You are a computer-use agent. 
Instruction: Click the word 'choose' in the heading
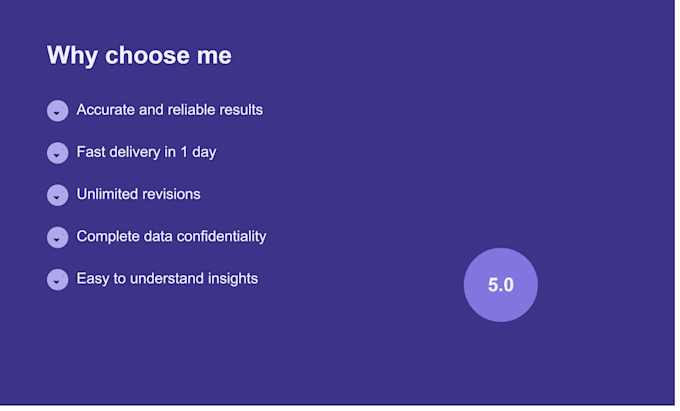pyautogui.click(x=147, y=56)
